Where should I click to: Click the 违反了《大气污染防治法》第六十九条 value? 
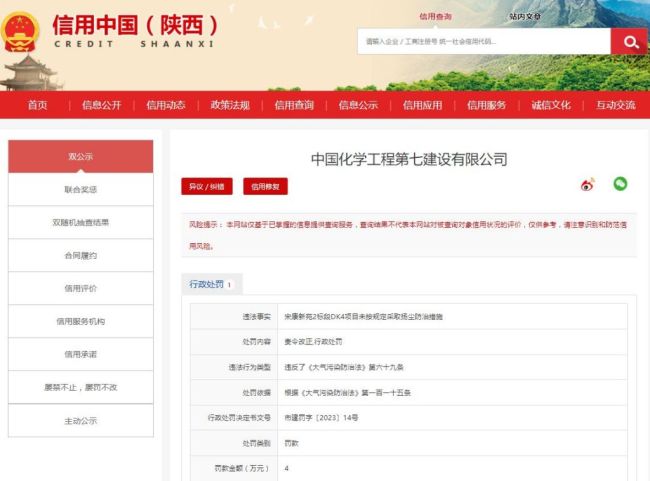click(344, 367)
